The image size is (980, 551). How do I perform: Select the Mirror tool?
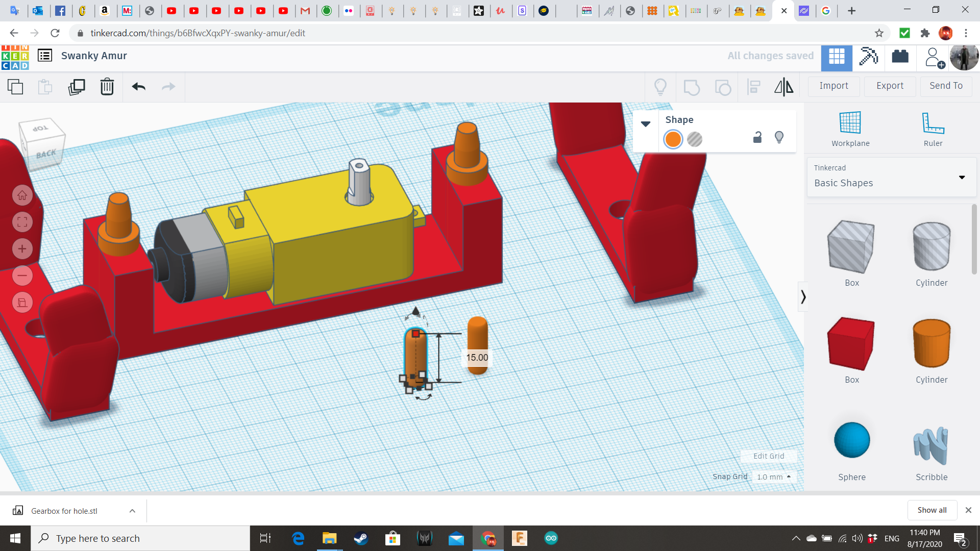(x=783, y=87)
